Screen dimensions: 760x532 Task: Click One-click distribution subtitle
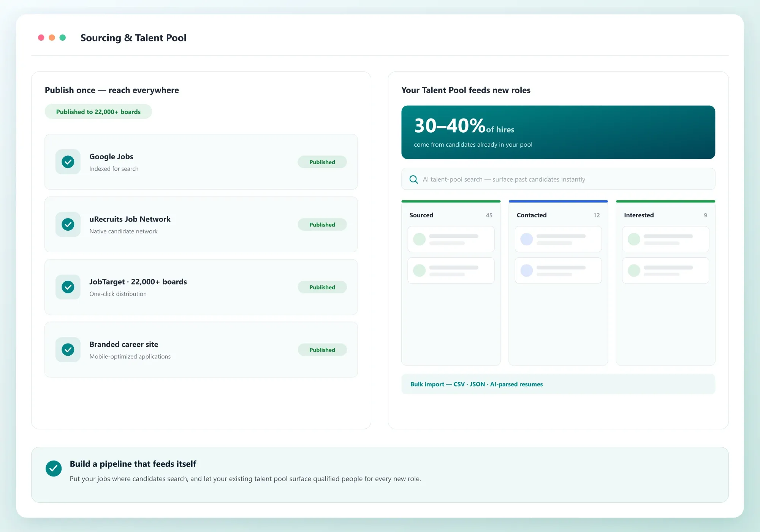[118, 294]
